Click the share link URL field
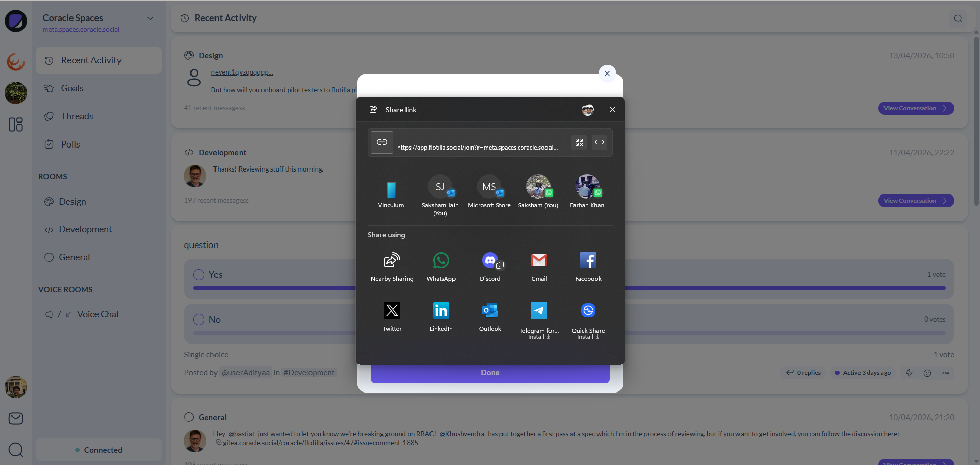The height and width of the screenshot is (465, 980). (x=477, y=148)
